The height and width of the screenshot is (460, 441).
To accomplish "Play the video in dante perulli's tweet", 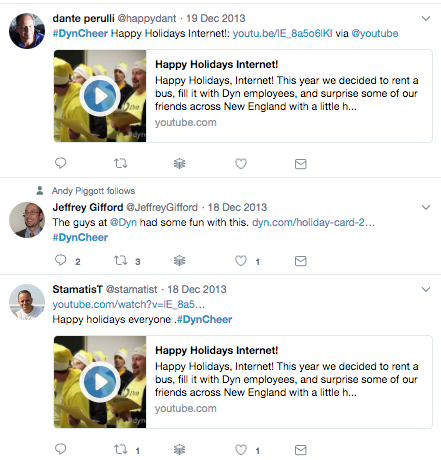I will pos(100,96).
